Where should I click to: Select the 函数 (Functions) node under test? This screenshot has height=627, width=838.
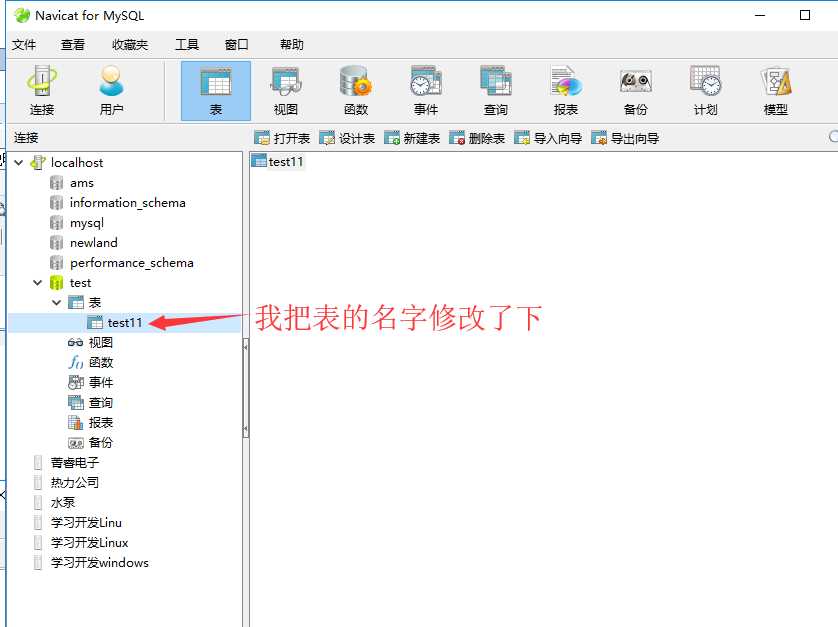[100, 362]
